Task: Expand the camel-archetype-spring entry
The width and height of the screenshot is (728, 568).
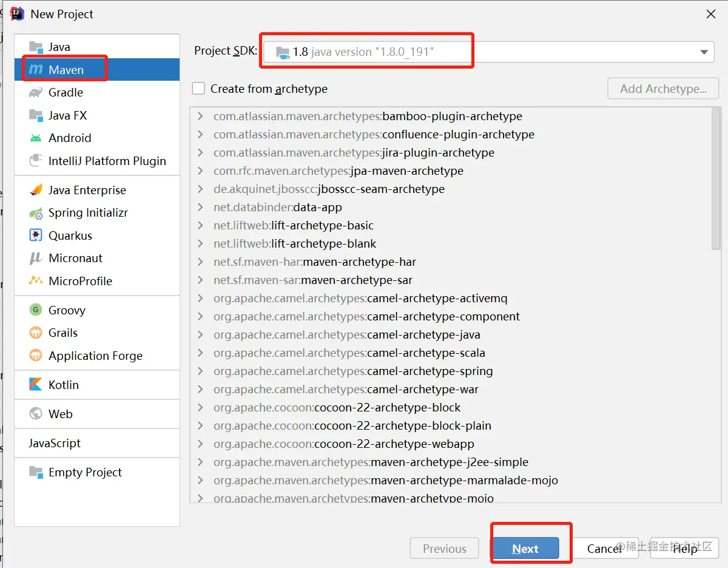Action: [x=201, y=371]
